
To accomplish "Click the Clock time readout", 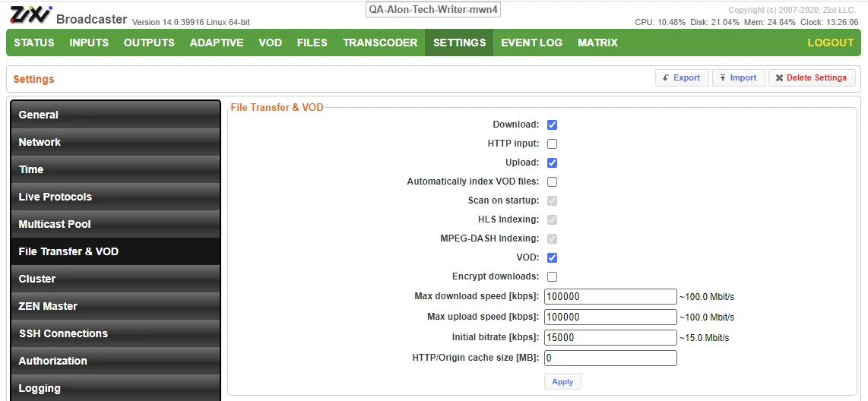I will click(830, 22).
